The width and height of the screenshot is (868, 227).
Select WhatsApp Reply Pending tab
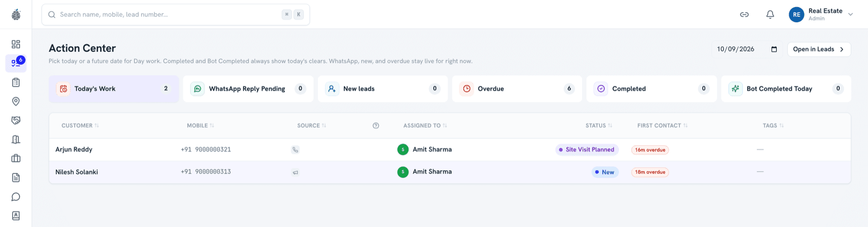[248, 89]
